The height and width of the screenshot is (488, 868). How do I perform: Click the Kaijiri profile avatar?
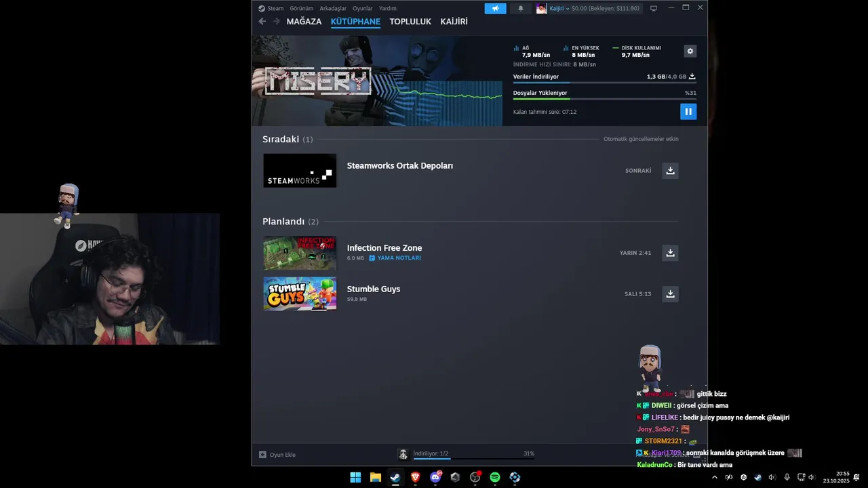[541, 8]
